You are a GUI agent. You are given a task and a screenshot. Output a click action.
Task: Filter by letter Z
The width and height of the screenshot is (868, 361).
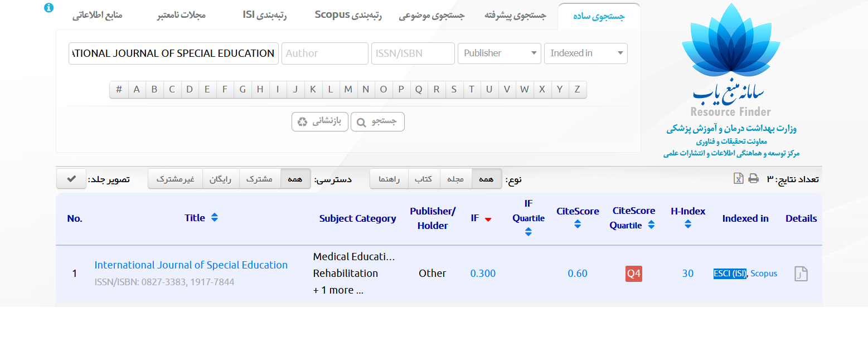(x=578, y=90)
